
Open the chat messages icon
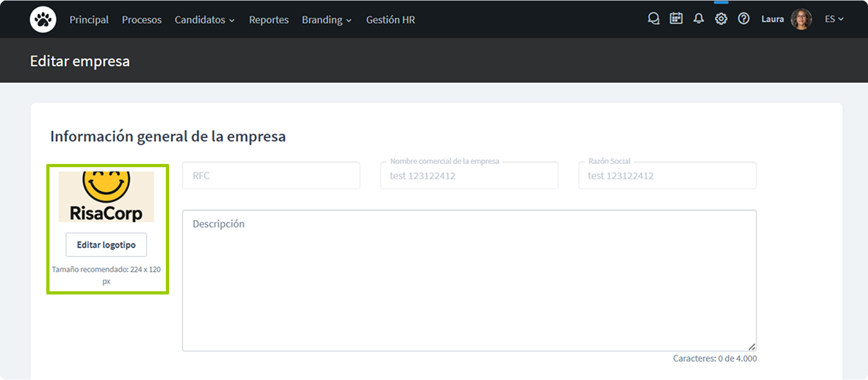[653, 19]
